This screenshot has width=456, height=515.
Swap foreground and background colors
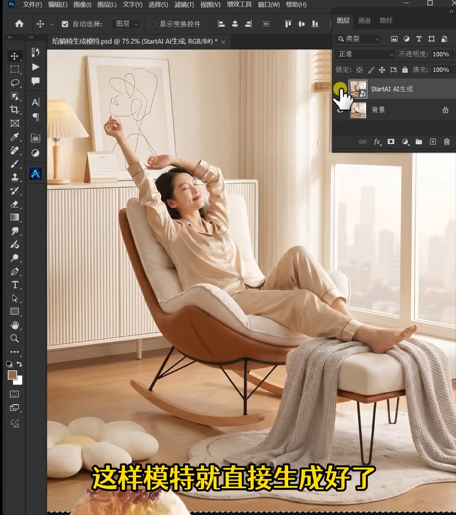[x=19, y=364]
